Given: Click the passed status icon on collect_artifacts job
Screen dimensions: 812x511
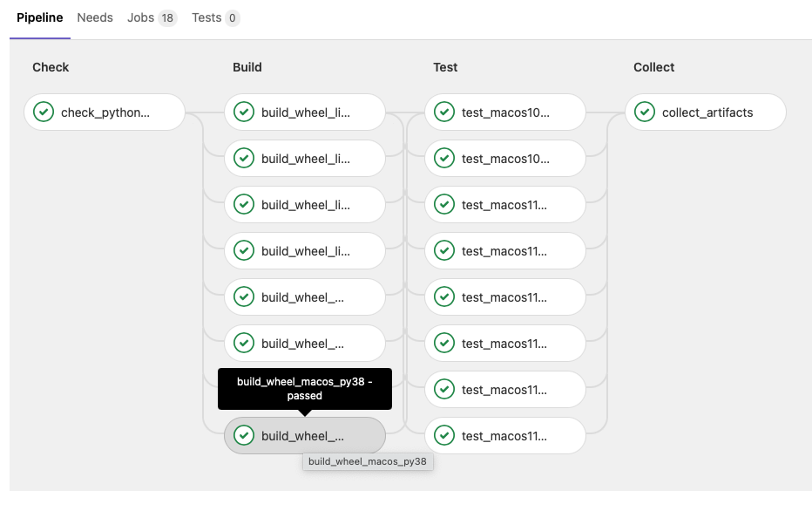Looking at the screenshot, I should (645, 112).
